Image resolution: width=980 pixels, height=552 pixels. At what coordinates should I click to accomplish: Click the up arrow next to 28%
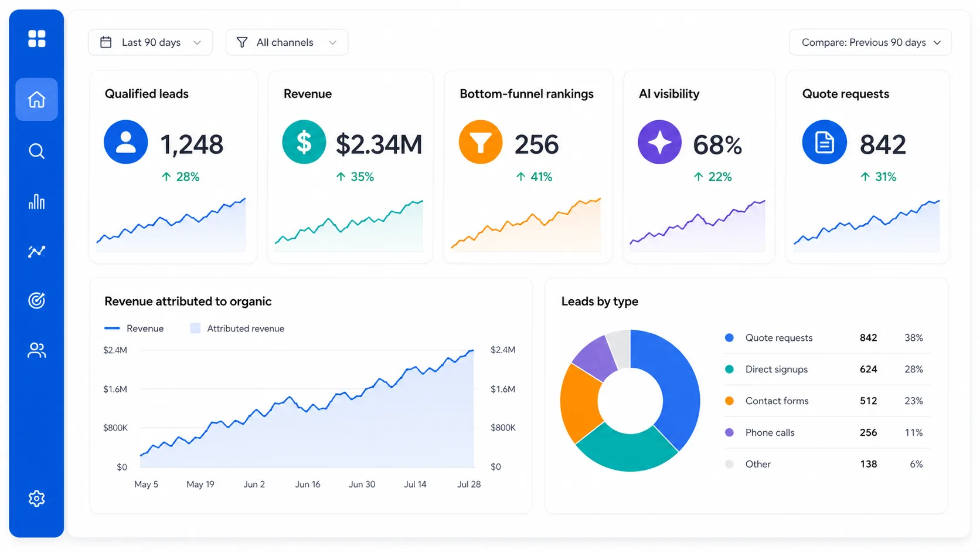click(x=166, y=177)
